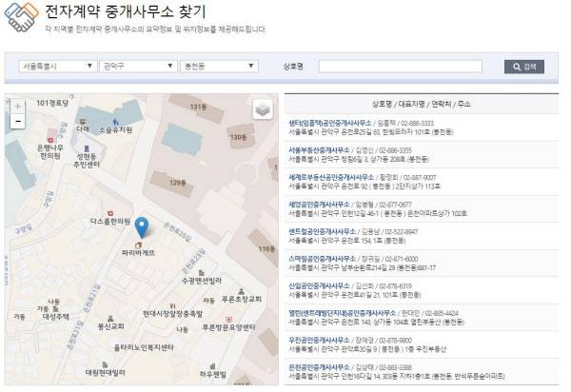This screenshot has width=571, height=392.
Task: Open 새계로부동산공인중개사사무소 listing
Action: (331, 177)
